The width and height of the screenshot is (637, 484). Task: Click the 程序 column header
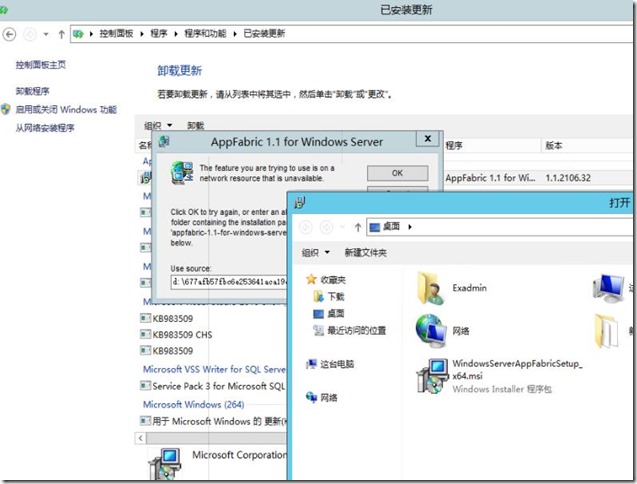click(454, 145)
